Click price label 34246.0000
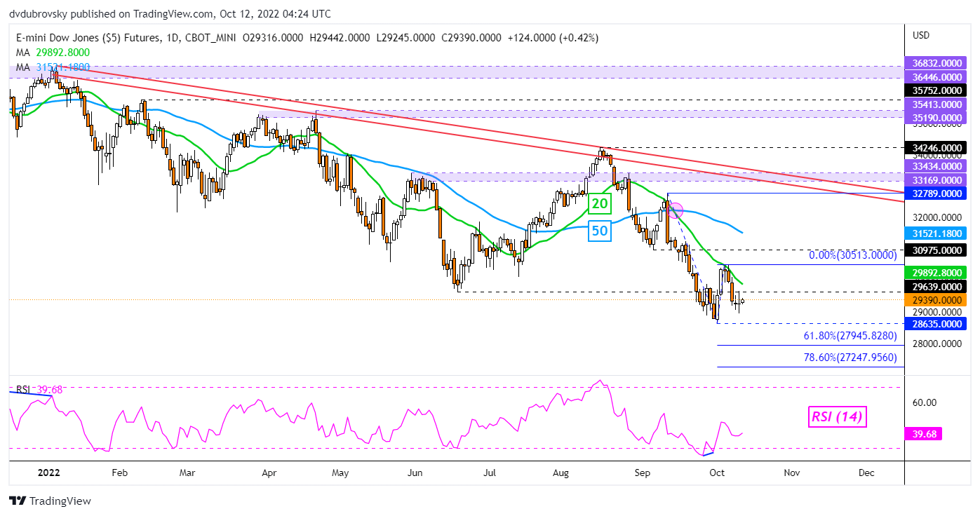 tap(937, 148)
